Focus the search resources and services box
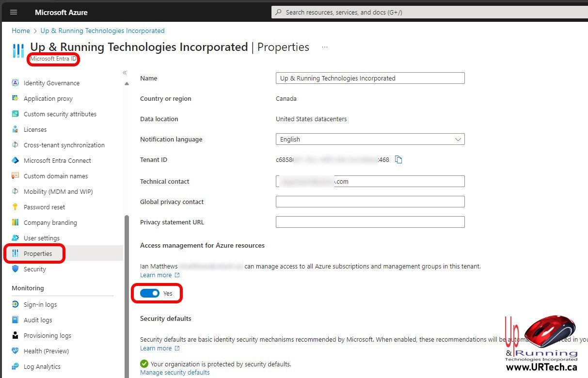Viewport: 588px width, 378px height. [x=427, y=12]
